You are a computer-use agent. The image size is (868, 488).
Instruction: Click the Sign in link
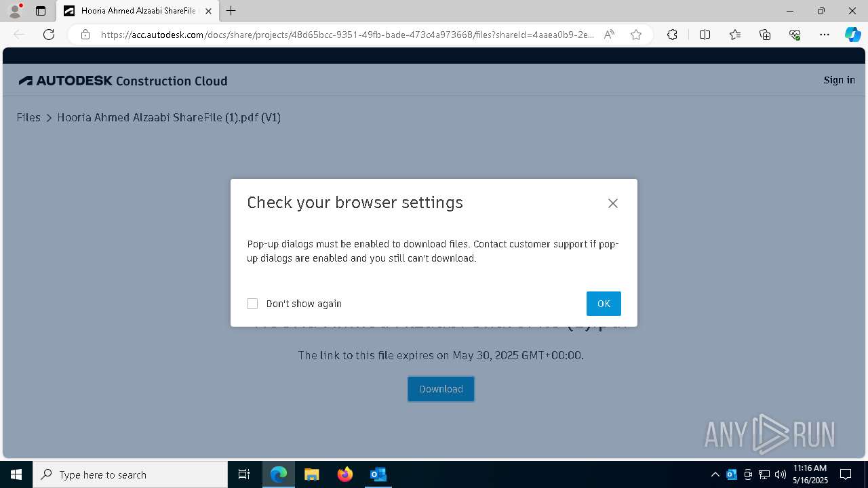tap(839, 80)
